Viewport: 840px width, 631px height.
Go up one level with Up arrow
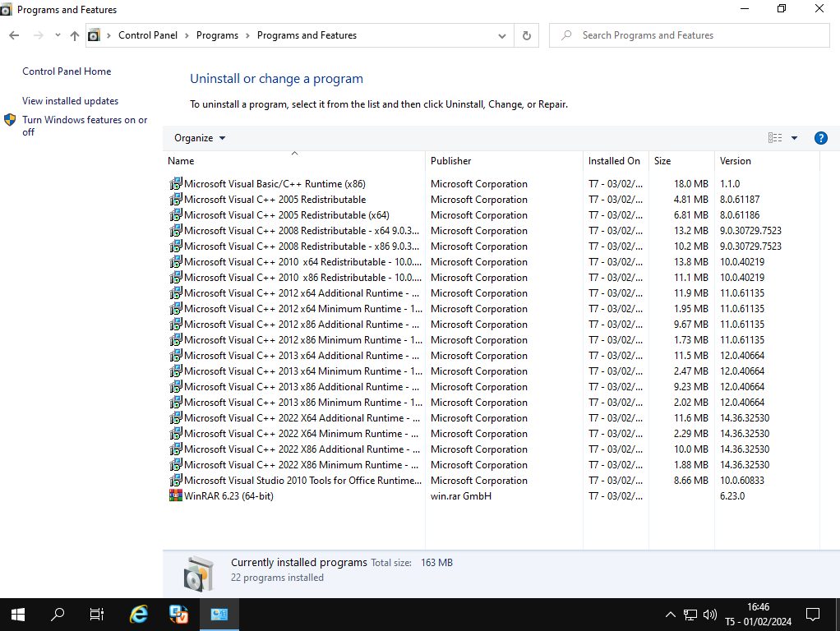[75, 35]
